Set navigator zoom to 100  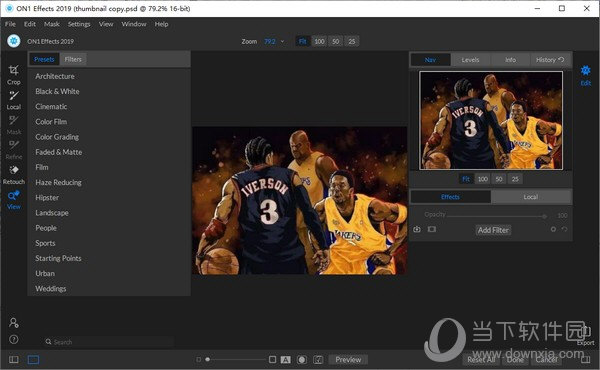coord(483,179)
